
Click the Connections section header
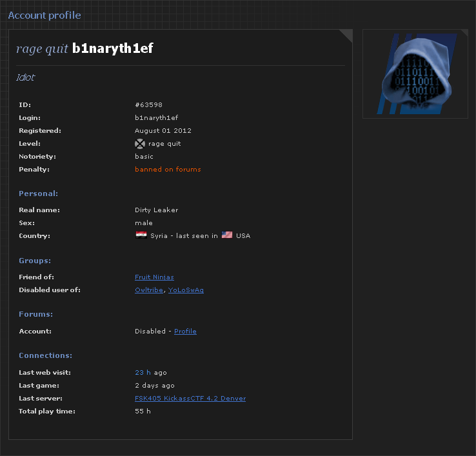click(45, 355)
